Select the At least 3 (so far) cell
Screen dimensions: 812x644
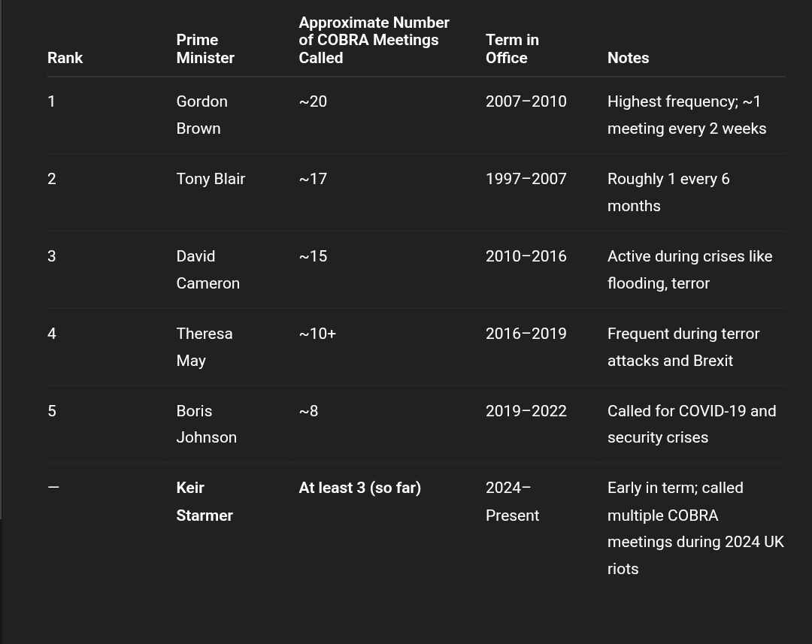coord(360,488)
